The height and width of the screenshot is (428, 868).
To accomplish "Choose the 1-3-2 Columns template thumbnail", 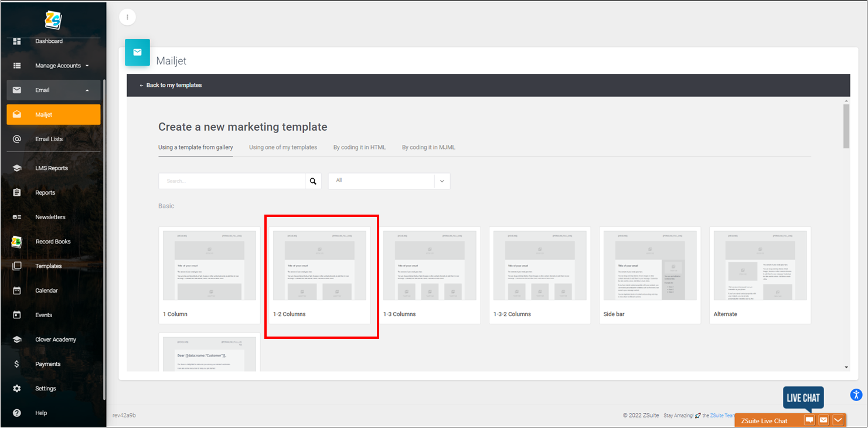I will (540, 266).
